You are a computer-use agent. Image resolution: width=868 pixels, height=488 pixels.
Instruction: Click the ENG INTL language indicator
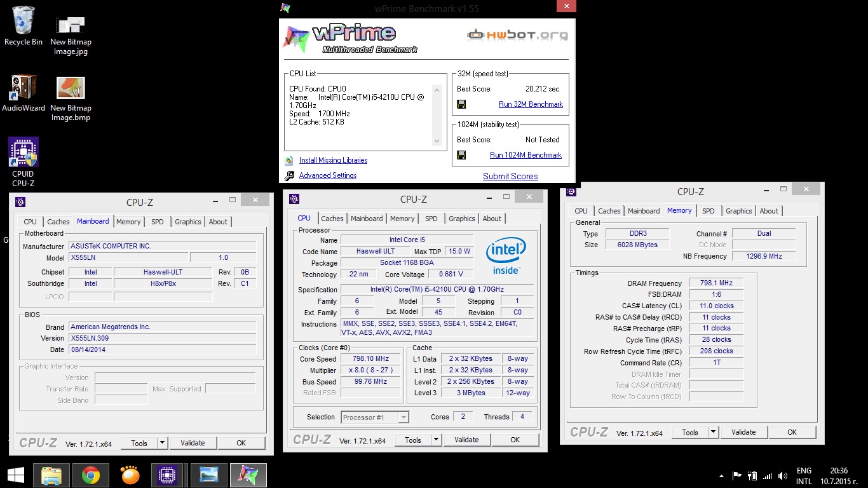pos(804,476)
